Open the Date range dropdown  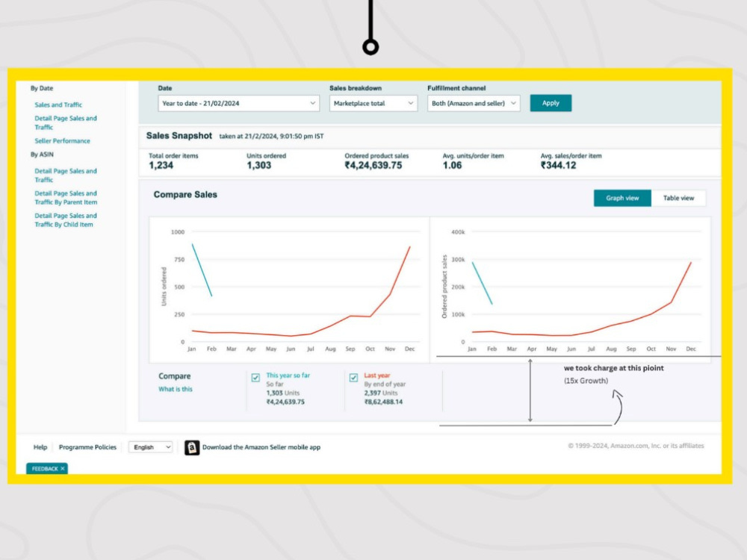238,103
